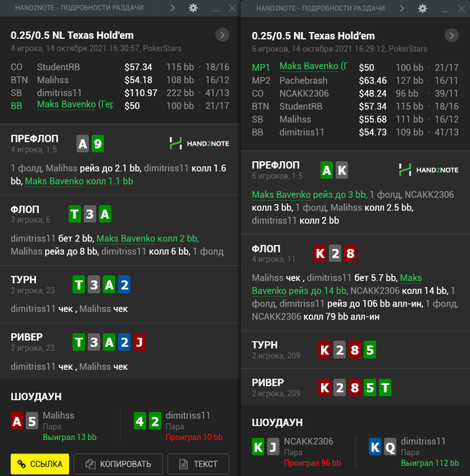The width and height of the screenshot is (470, 476).
Task: Select player StudentRB in left window
Action: [58, 67]
